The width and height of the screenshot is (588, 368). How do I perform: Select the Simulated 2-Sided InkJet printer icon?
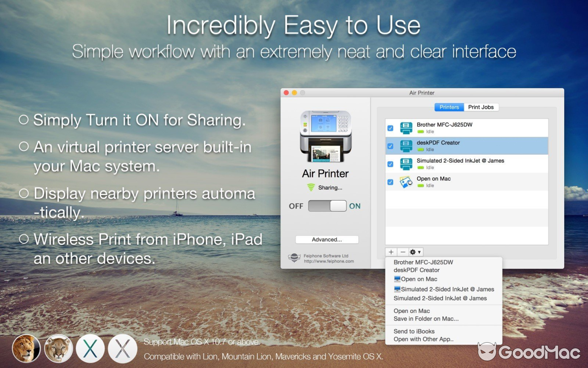point(406,163)
